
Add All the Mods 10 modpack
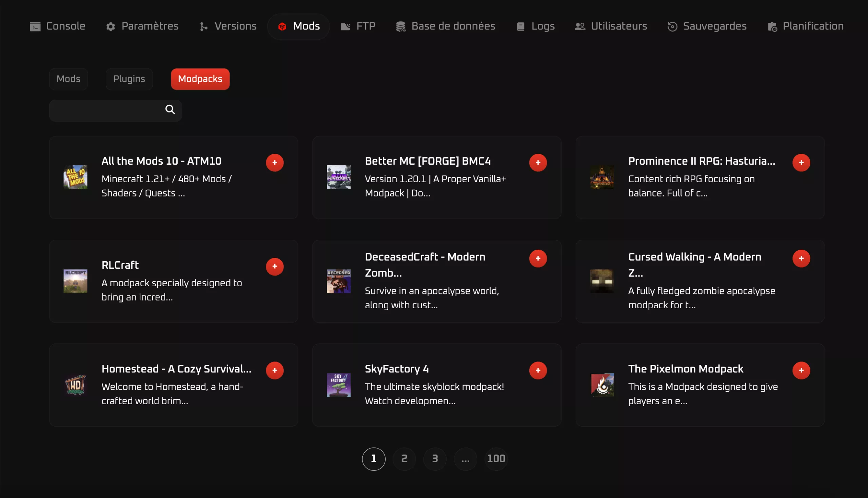275,163
